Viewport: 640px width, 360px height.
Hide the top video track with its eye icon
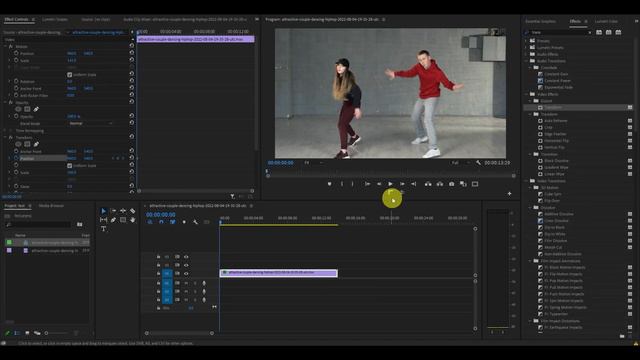tap(186, 257)
